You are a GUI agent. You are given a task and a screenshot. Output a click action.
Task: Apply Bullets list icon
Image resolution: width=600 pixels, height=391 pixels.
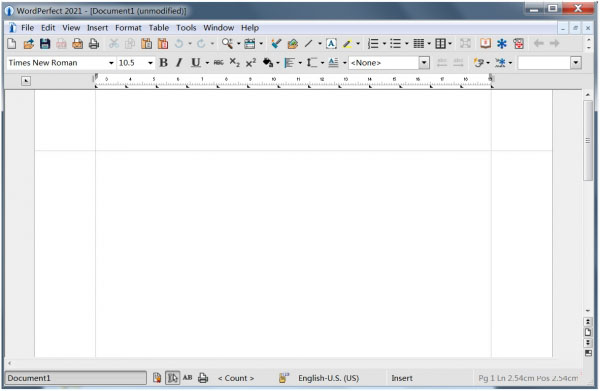point(395,44)
